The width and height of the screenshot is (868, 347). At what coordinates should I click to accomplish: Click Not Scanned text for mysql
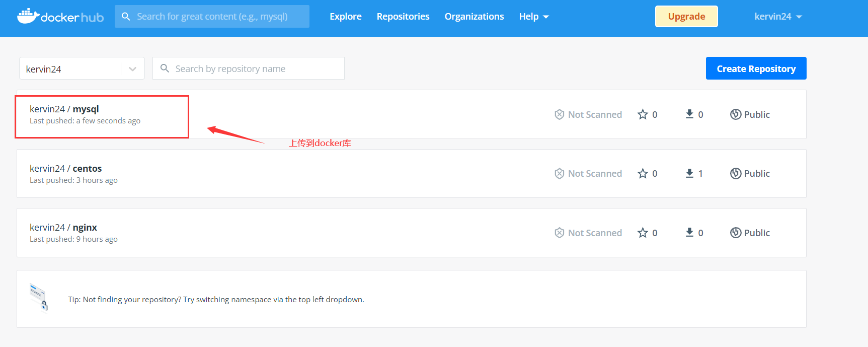click(x=595, y=114)
